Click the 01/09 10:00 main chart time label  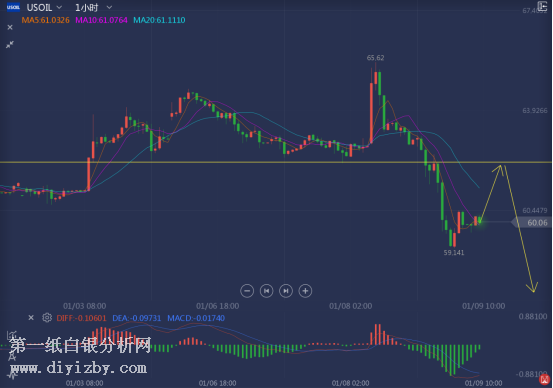484,306
